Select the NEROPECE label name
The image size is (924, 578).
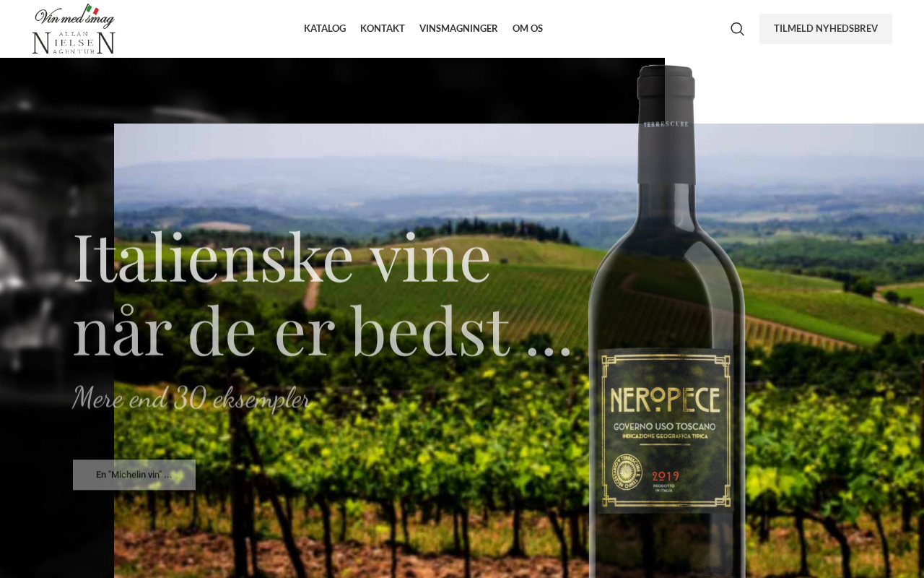pos(665,400)
